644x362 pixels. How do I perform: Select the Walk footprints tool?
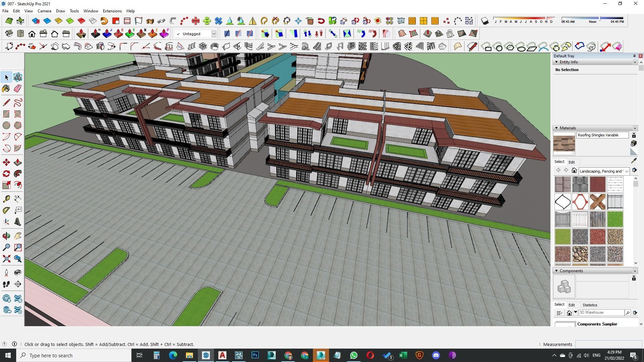point(6,284)
